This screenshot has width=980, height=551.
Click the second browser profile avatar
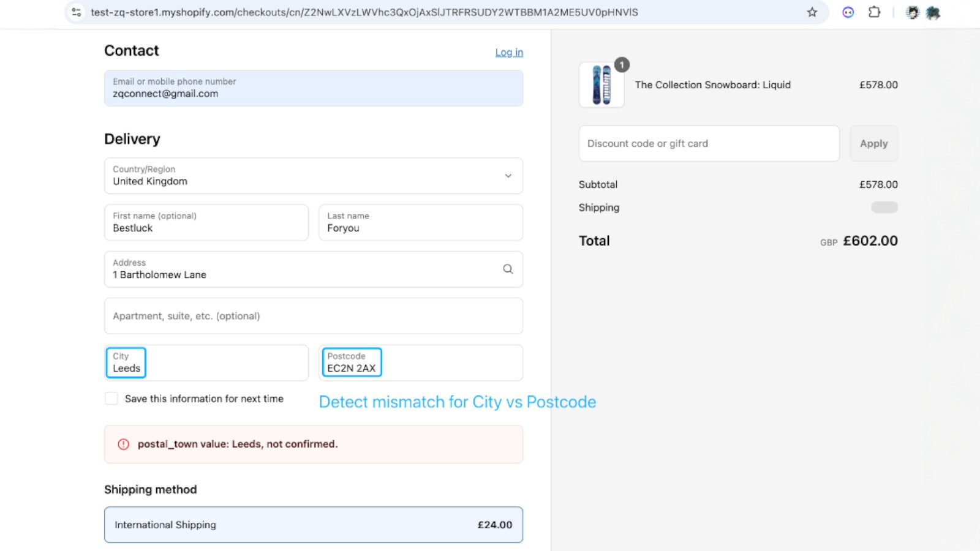(934, 12)
